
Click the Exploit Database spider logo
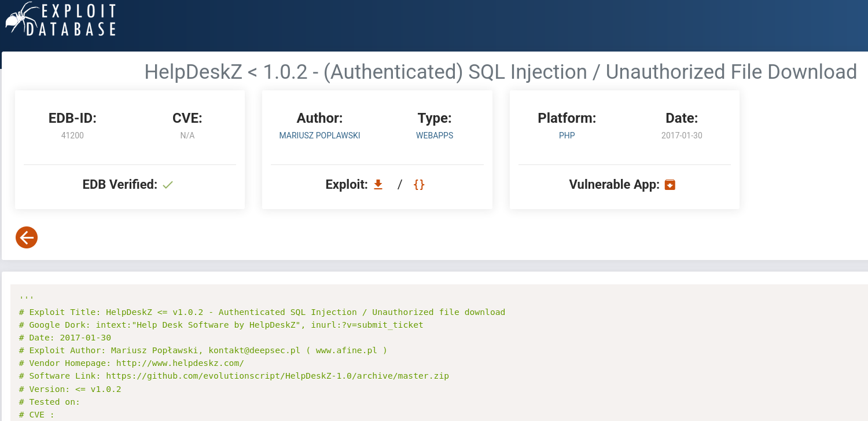tap(60, 19)
